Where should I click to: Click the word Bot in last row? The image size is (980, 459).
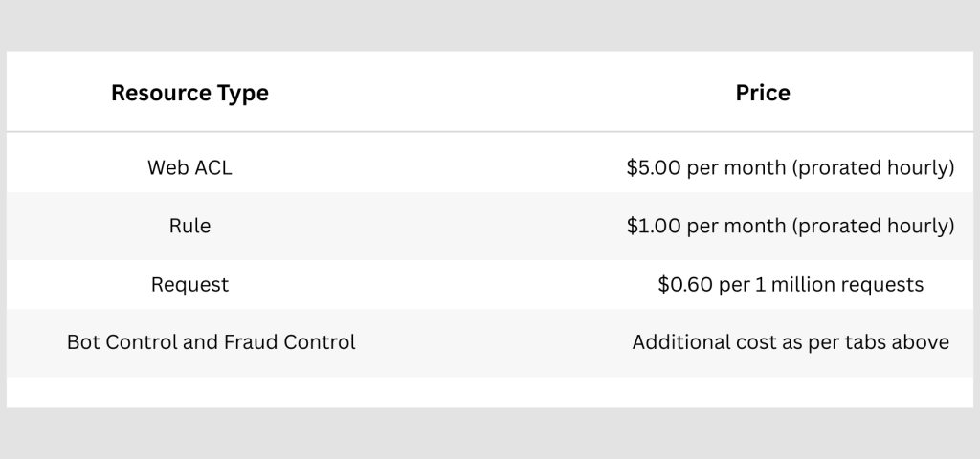(83, 342)
